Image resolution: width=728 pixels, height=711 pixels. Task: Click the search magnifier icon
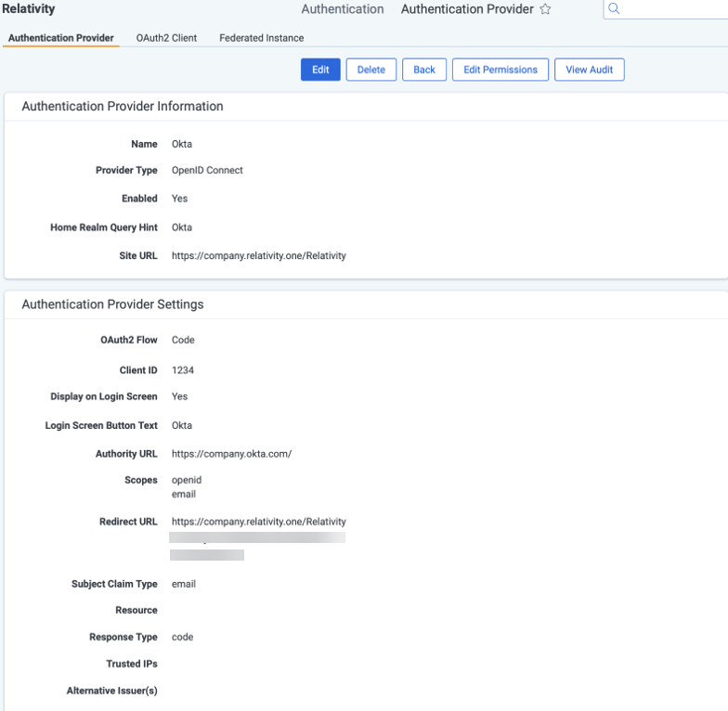click(x=614, y=8)
